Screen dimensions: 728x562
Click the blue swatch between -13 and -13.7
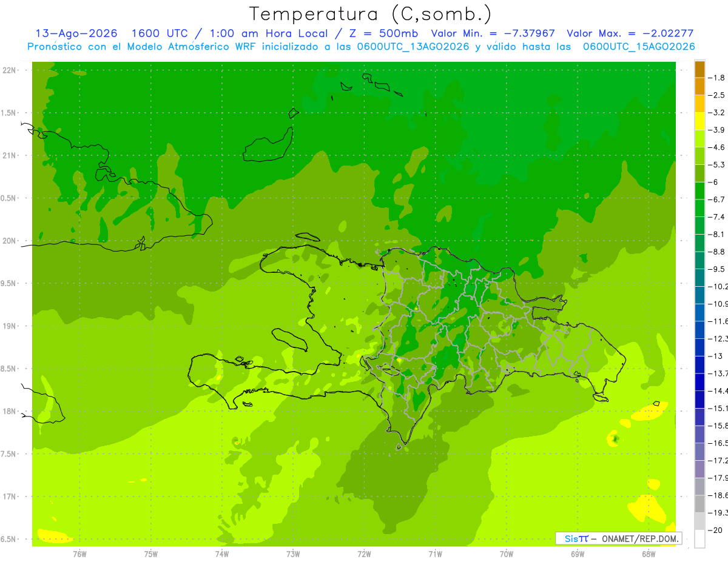click(x=699, y=364)
